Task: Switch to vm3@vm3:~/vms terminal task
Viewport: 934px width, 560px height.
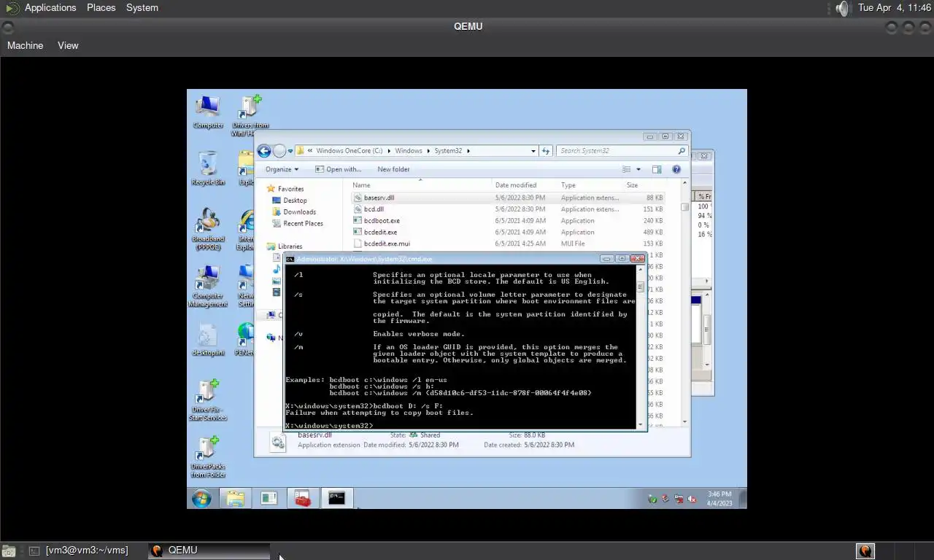Action: (x=79, y=551)
